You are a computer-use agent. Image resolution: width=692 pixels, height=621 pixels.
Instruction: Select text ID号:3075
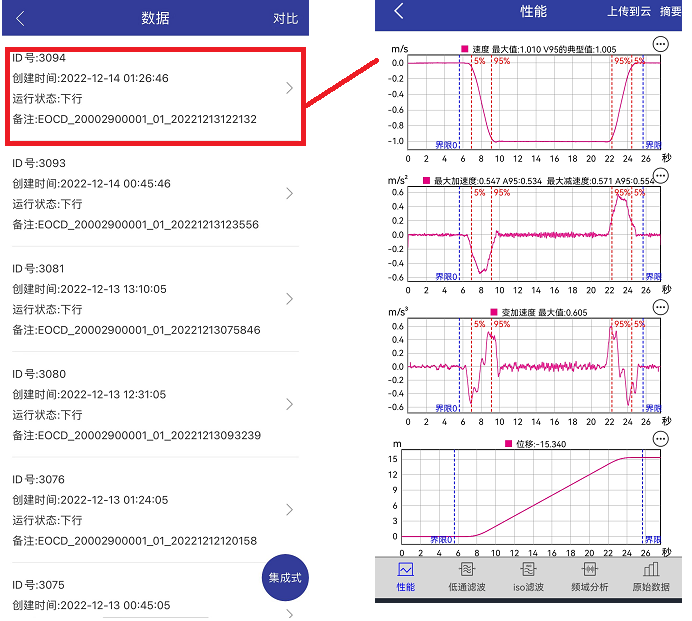point(38,585)
